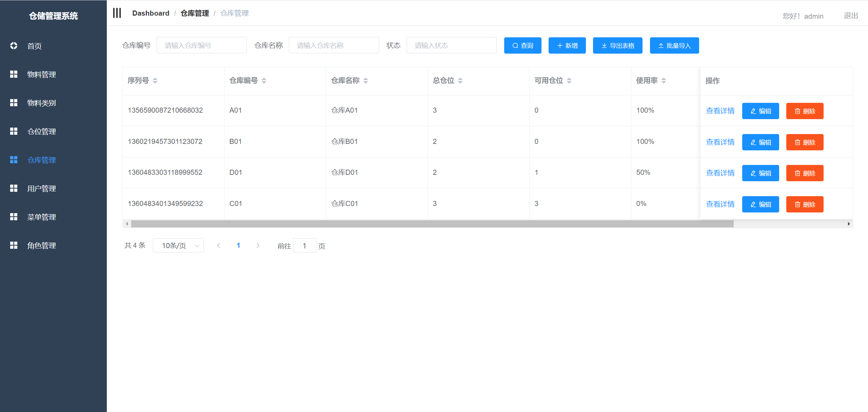This screenshot has width=868, height=412.
Task: Delete the B01 warehouse row
Action: tap(805, 142)
